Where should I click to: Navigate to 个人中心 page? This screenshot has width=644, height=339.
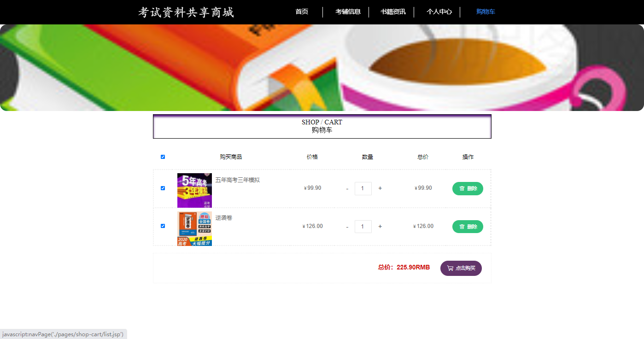click(x=439, y=12)
